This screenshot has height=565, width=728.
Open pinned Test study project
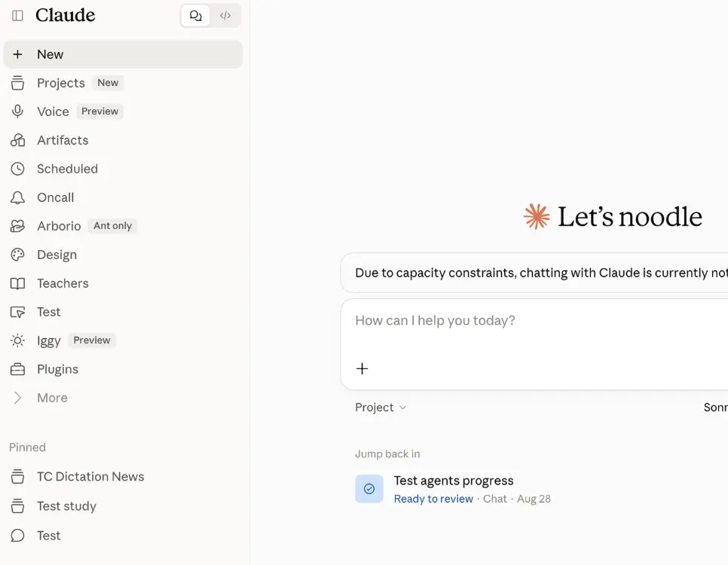point(123,506)
